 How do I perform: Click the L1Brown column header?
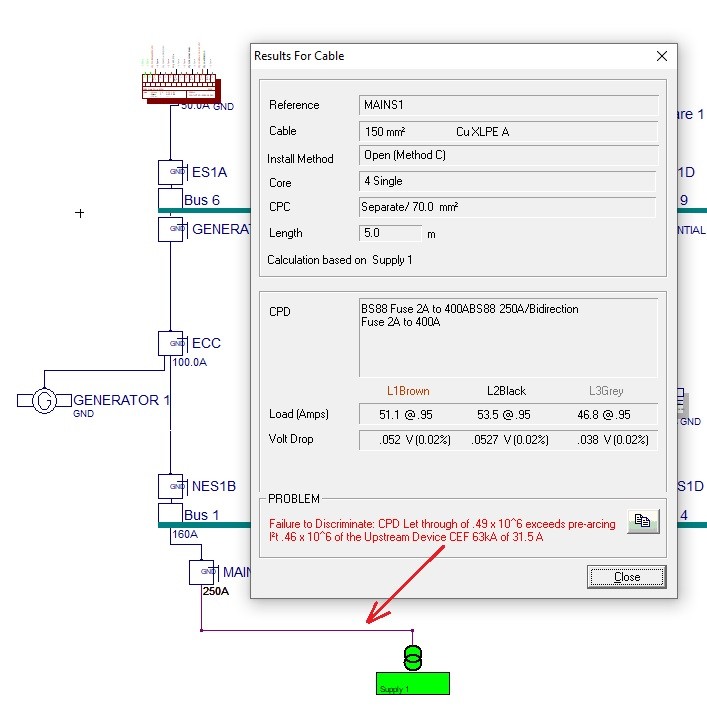tap(408, 391)
